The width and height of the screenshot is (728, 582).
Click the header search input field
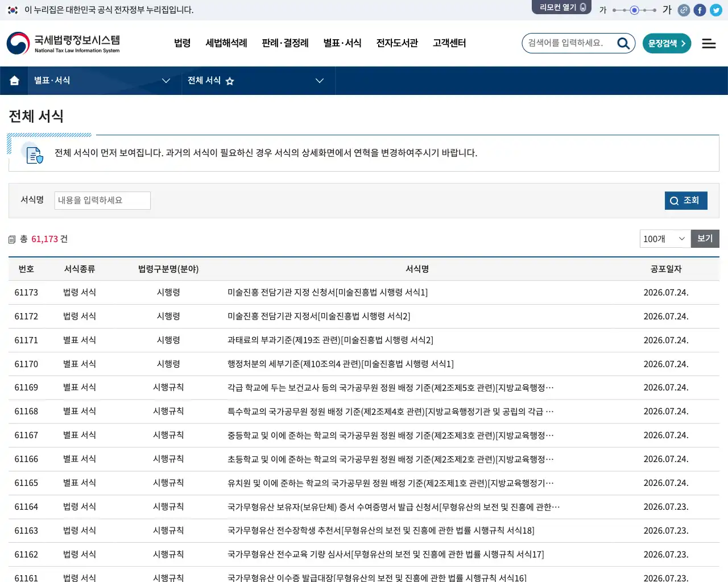569,43
